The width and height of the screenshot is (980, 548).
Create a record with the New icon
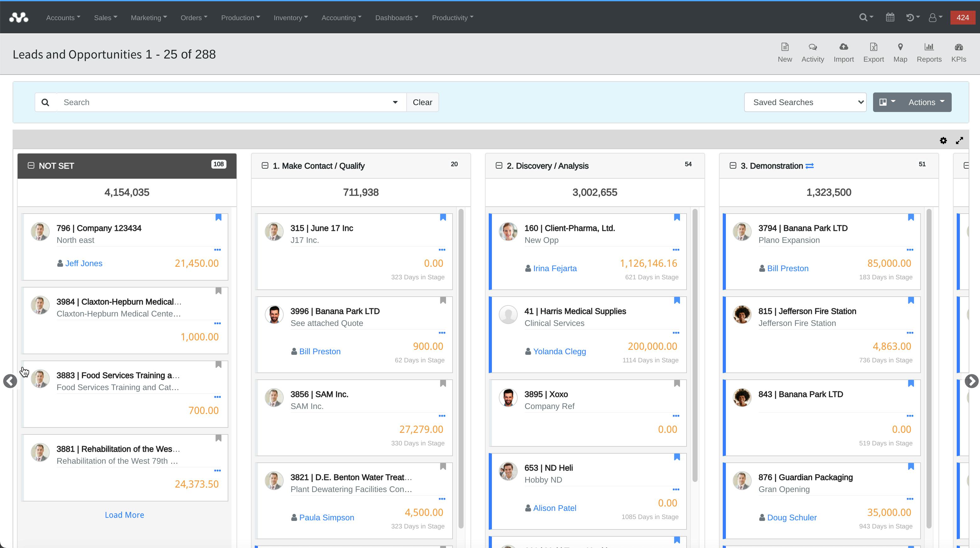(785, 52)
